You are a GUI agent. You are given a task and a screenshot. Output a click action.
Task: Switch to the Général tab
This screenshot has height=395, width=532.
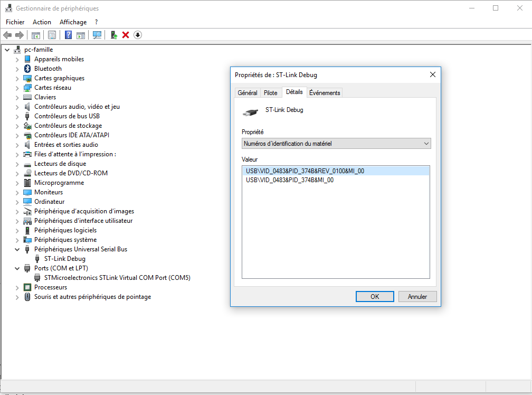click(248, 92)
